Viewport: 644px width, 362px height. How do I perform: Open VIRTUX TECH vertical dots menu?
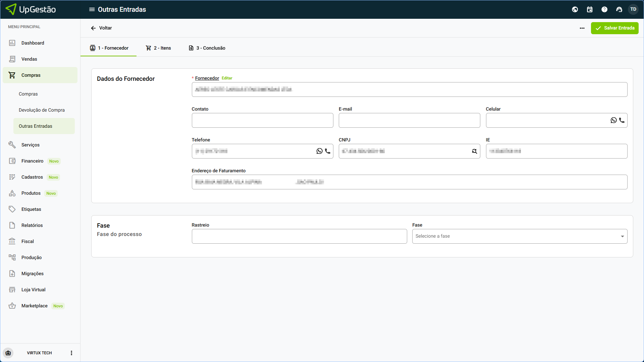tap(71, 353)
